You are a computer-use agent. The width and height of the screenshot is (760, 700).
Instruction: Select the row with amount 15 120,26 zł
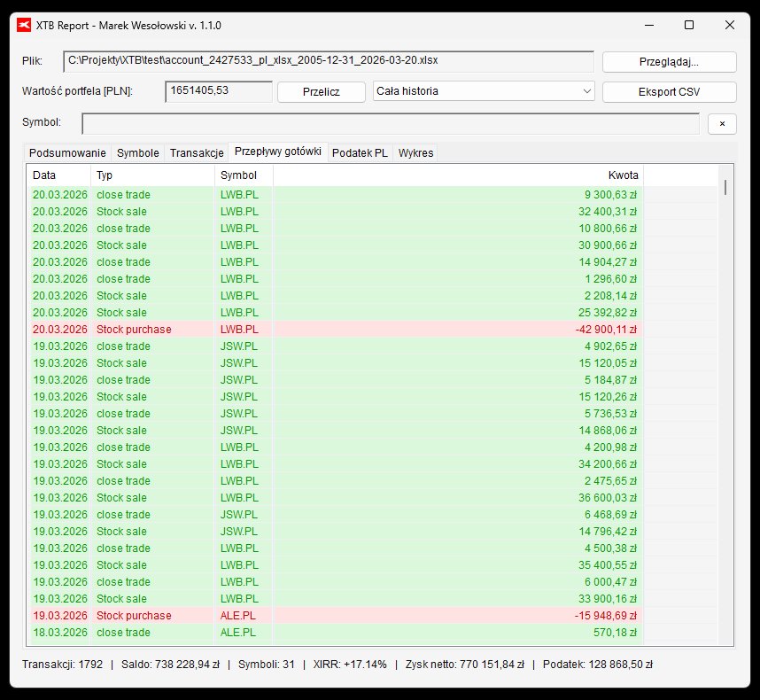tap(335, 397)
